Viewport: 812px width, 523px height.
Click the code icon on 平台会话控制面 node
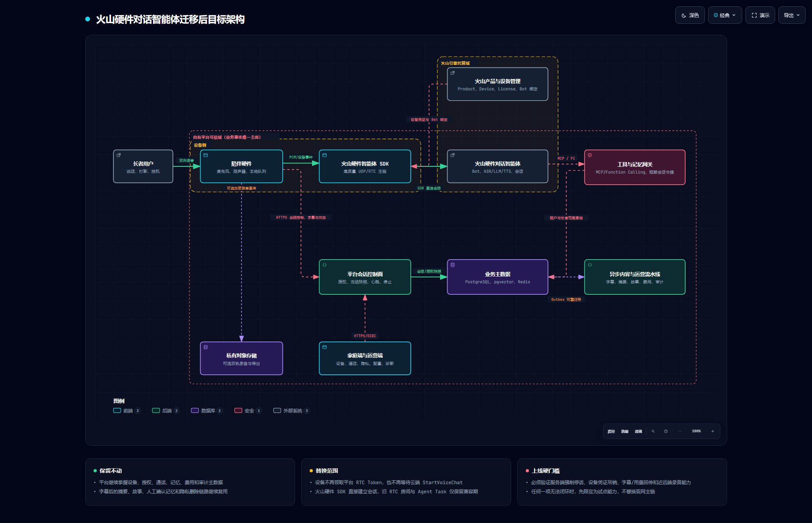coord(325,265)
